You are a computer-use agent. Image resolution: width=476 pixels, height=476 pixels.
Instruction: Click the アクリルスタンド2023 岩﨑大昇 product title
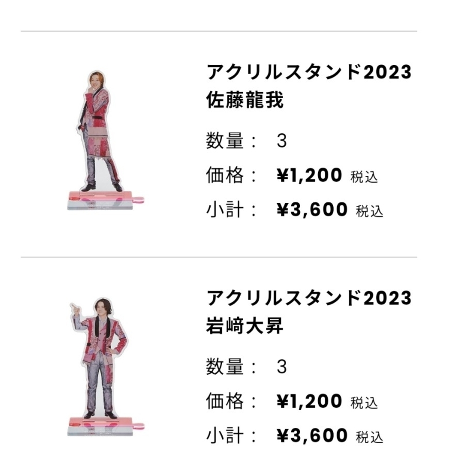[x=309, y=312]
